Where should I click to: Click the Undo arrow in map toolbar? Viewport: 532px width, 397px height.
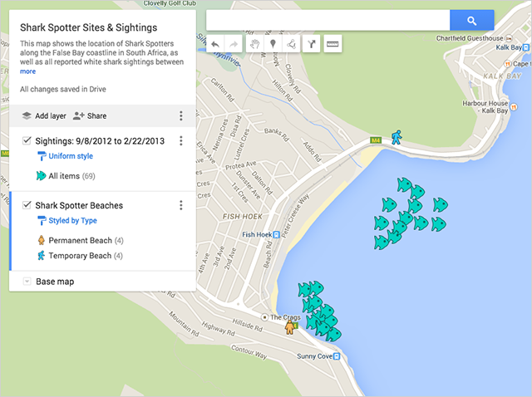click(215, 44)
